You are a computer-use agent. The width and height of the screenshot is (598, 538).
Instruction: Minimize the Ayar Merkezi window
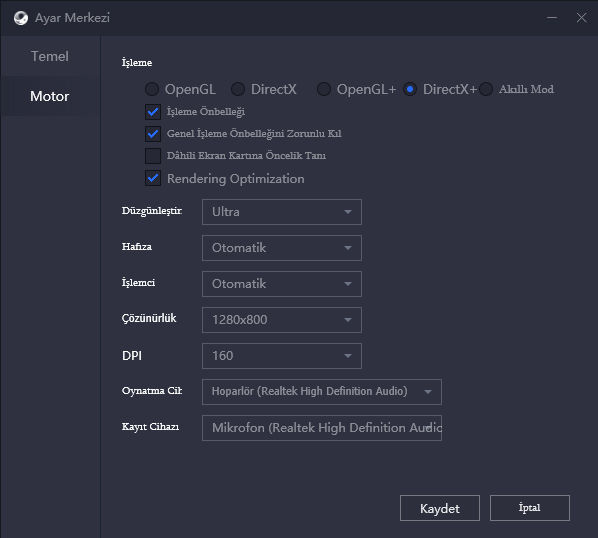pos(551,18)
